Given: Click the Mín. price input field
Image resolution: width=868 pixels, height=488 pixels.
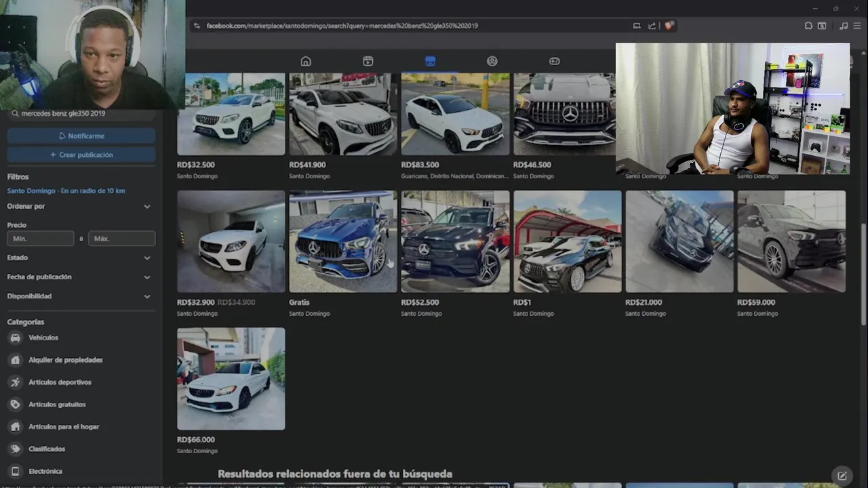Looking at the screenshot, I should coord(41,239).
